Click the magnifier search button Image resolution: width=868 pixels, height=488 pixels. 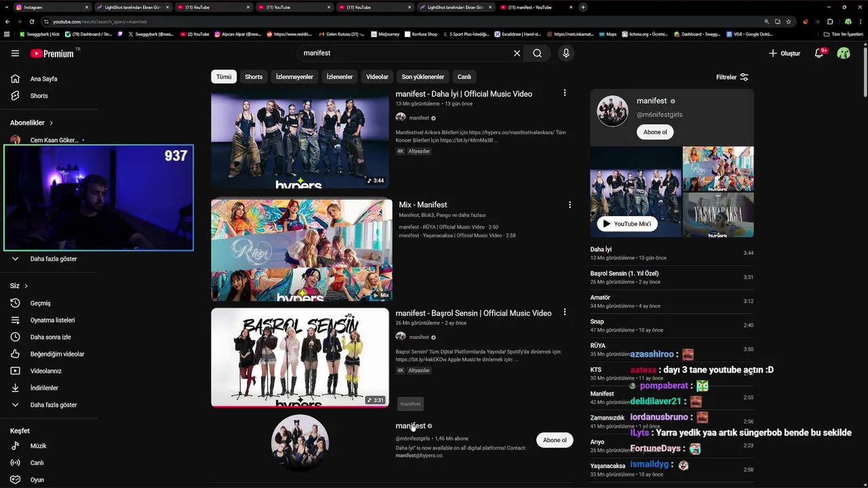537,53
